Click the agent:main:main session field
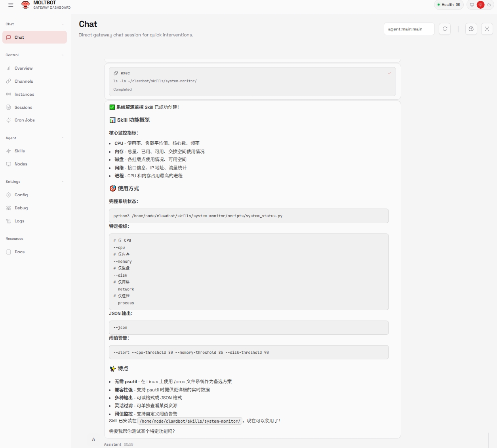 point(409,29)
